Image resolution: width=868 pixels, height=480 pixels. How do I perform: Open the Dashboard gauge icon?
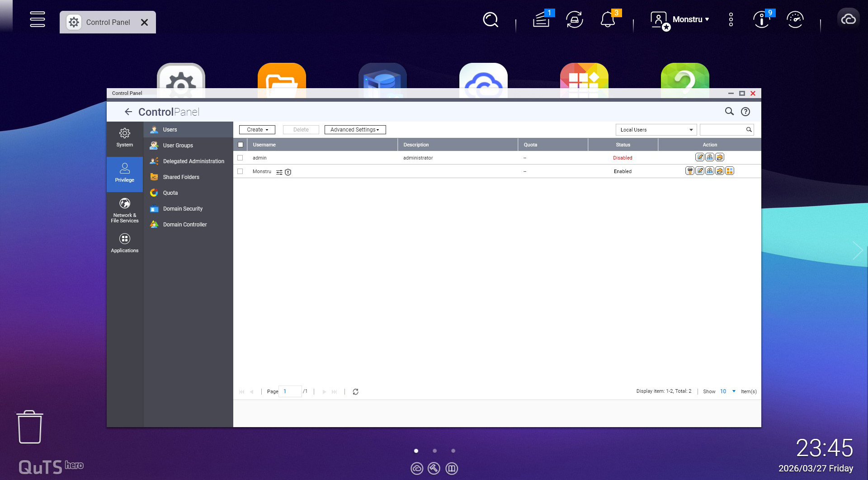pos(795,20)
